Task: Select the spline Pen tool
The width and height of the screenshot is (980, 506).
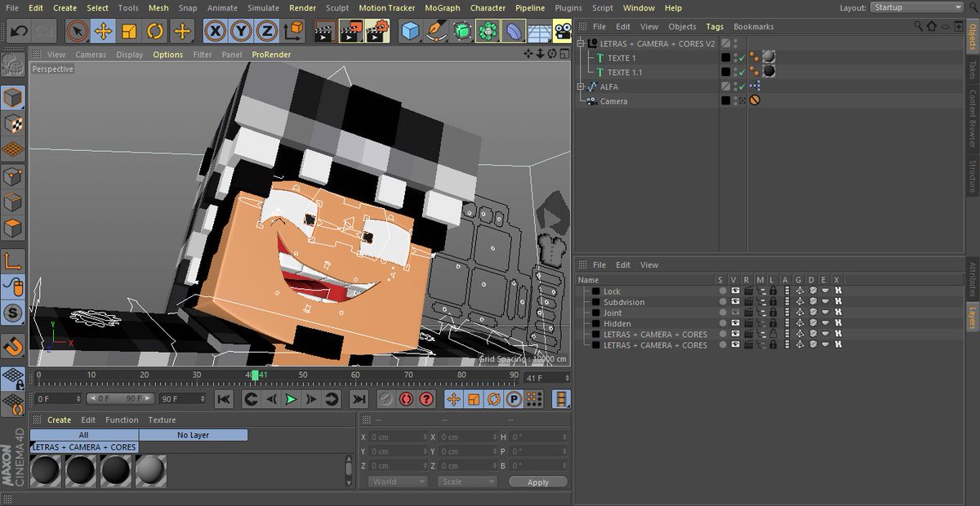Action: pos(436,32)
